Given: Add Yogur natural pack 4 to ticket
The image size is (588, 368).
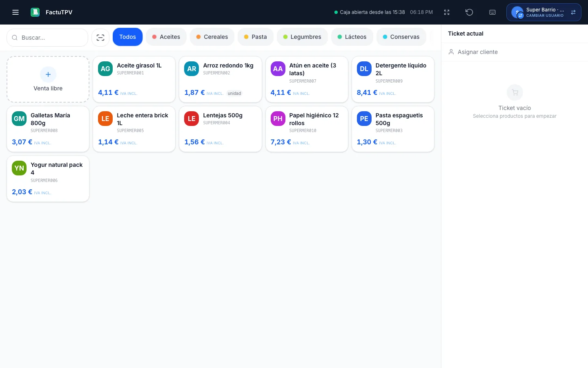Looking at the screenshot, I should pos(48,179).
